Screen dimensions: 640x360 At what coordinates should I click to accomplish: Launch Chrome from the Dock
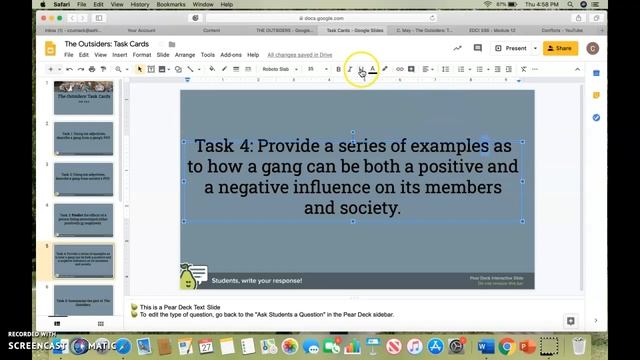(507, 347)
